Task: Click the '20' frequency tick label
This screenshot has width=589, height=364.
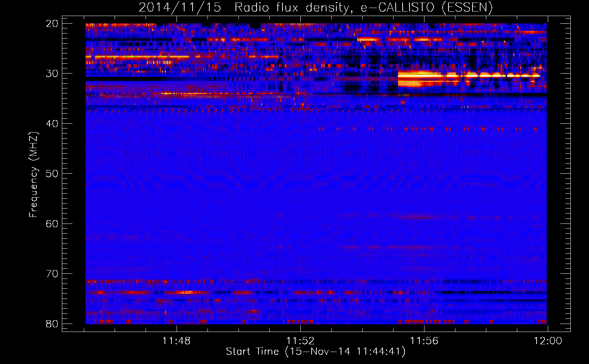Action: pos(52,24)
